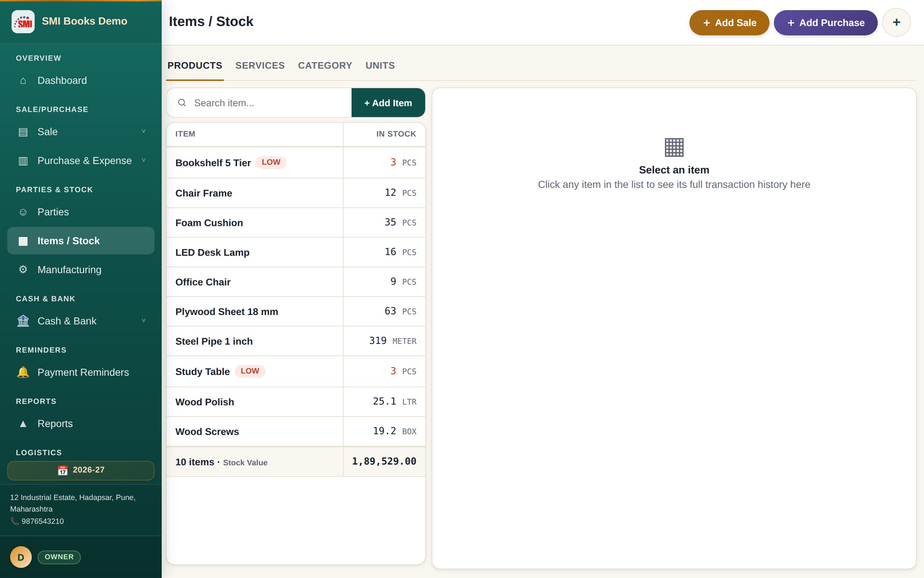The height and width of the screenshot is (578, 924).
Task: Click the Cash & Bank building icon
Action: pos(23,321)
